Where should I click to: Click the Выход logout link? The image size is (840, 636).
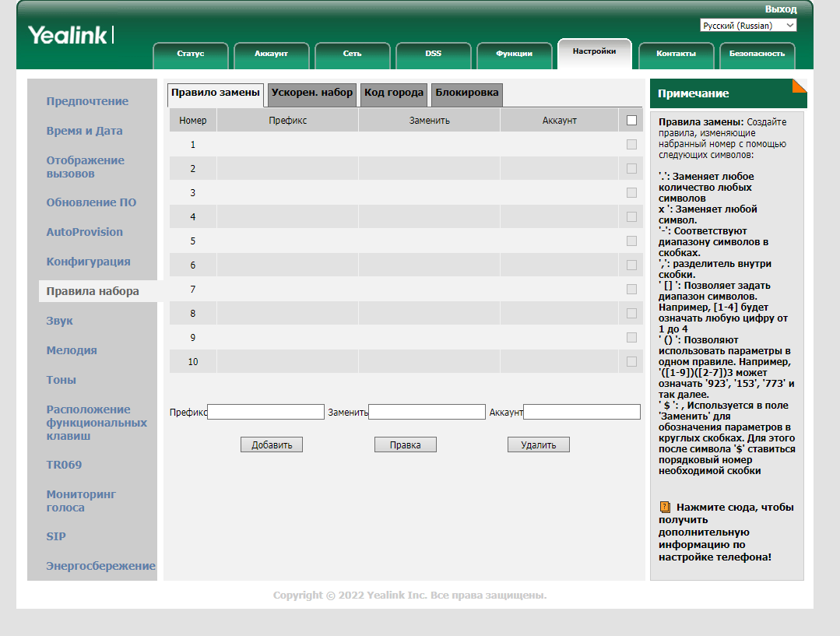pyautogui.click(x=781, y=9)
